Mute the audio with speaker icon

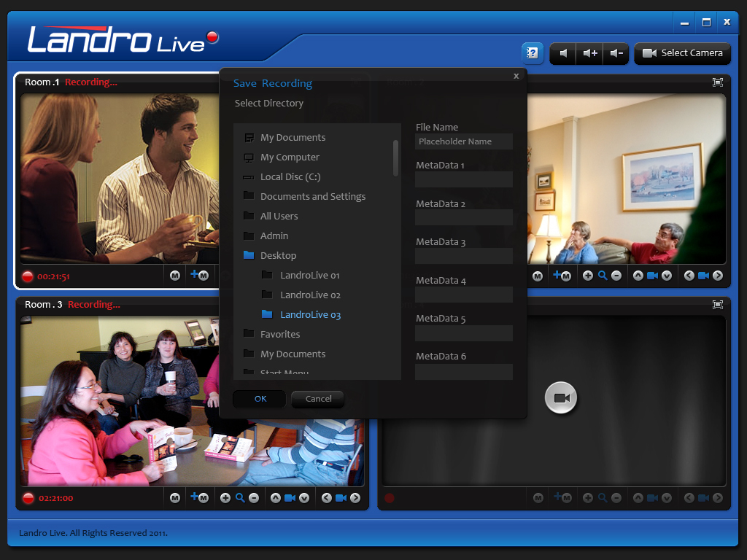click(563, 53)
